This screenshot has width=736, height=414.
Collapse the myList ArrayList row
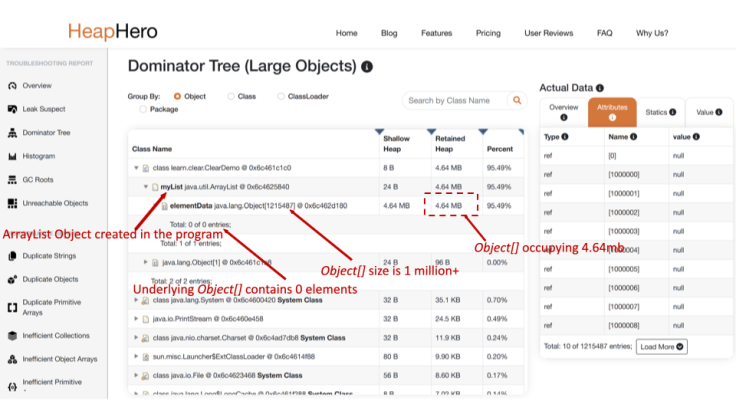(146, 186)
